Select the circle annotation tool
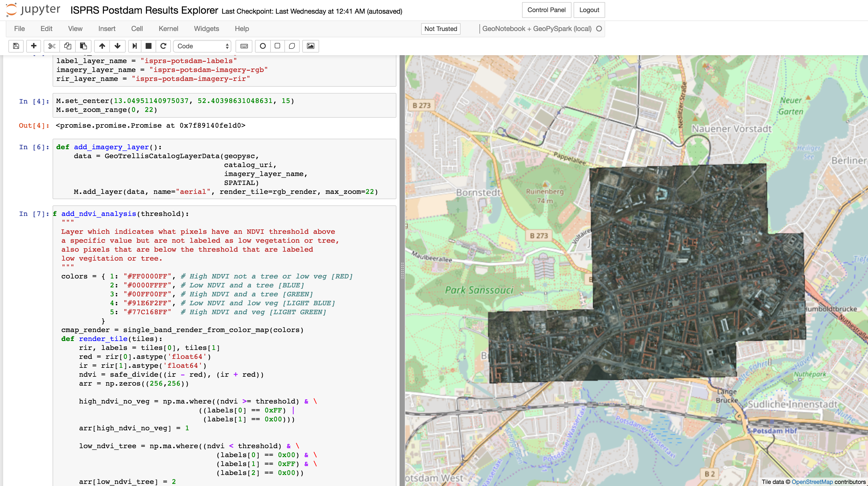 [263, 46]
